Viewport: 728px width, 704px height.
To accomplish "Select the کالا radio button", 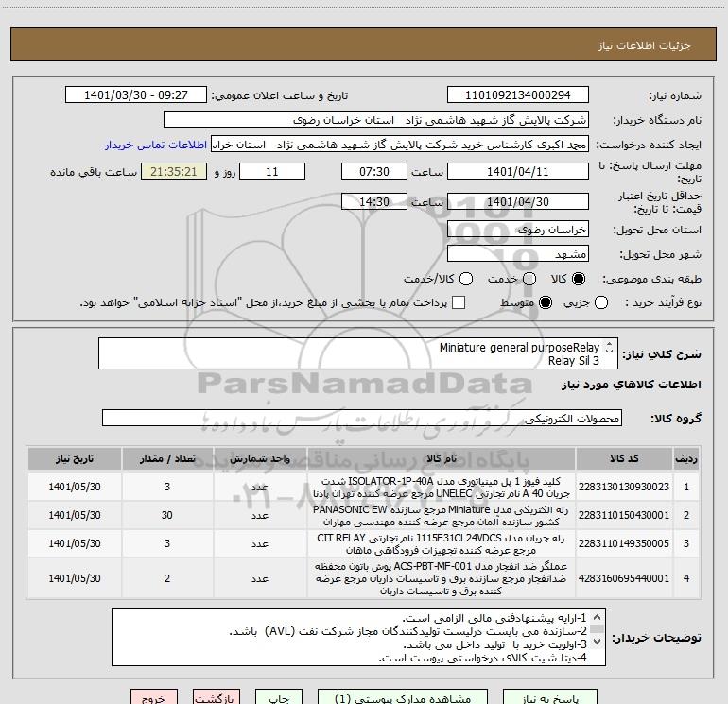I will click(x=579, y=279).
